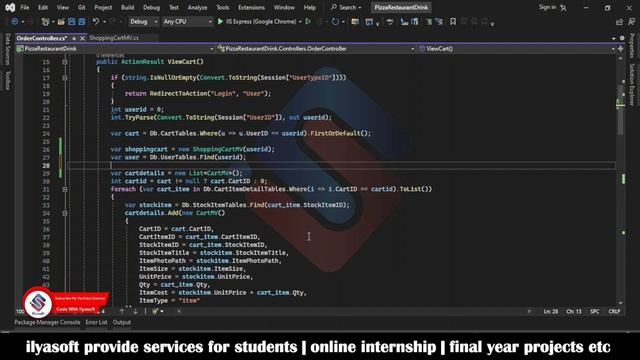
Task: Click the Visual Studio logo icon
Action: (x=10, y=7)
